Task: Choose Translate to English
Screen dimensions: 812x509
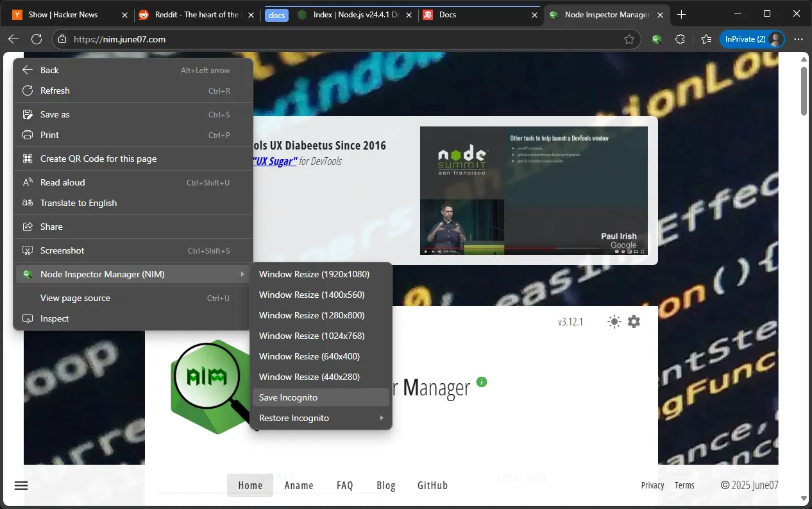Action: click(133, 203)
